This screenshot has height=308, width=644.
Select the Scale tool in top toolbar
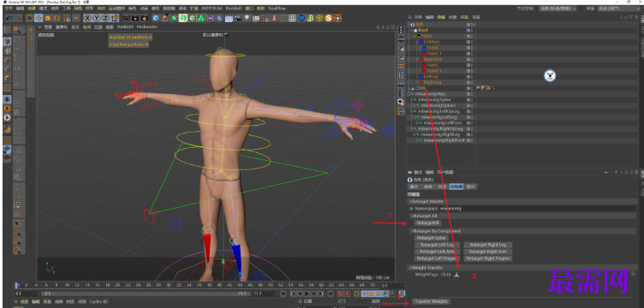48,18
